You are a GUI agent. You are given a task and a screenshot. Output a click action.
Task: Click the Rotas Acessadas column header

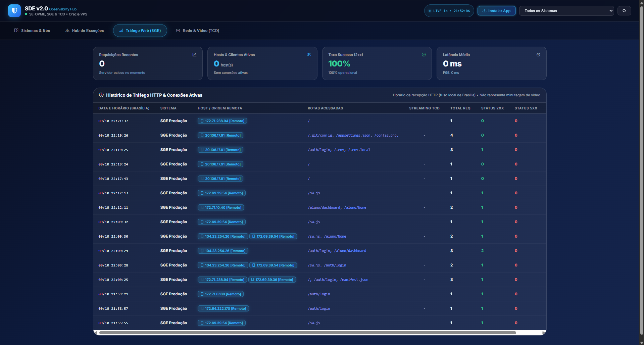point(325,108)
